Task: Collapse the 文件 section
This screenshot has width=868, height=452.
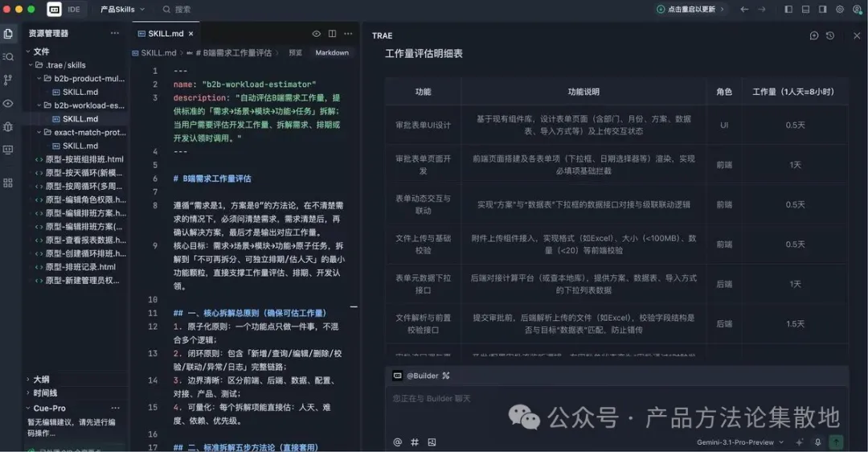Action: [28, 51]
